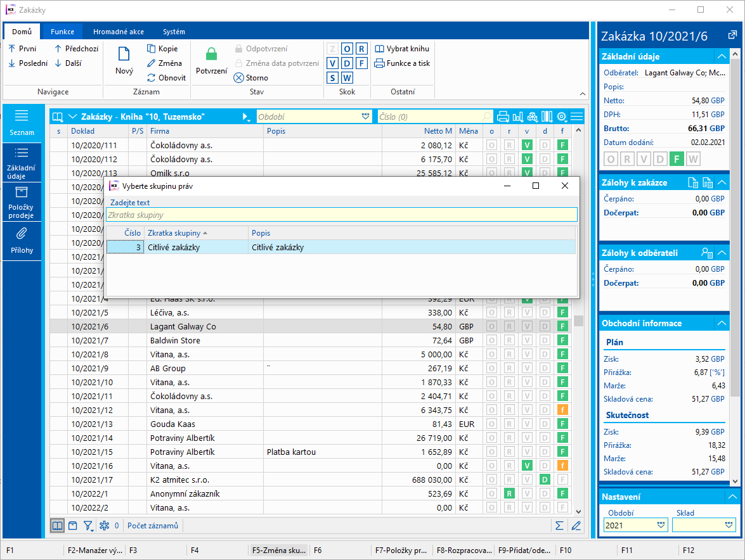Collapse the Obchodní informace section
This screenshot has height=560, width=745.
tap(721, 323)
